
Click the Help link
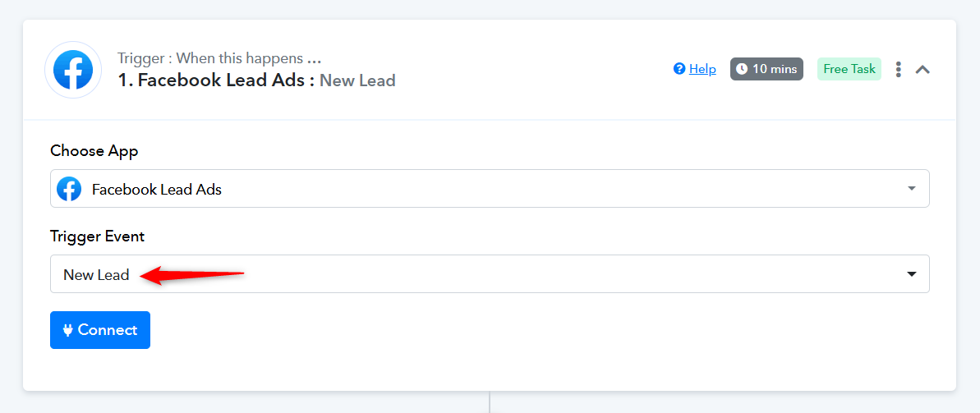702,69
